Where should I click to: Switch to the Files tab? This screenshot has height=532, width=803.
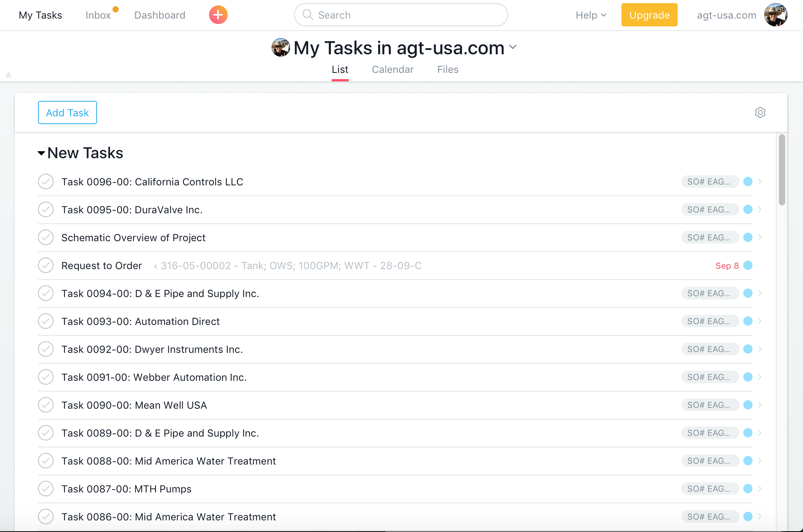[x=448, y=69]
